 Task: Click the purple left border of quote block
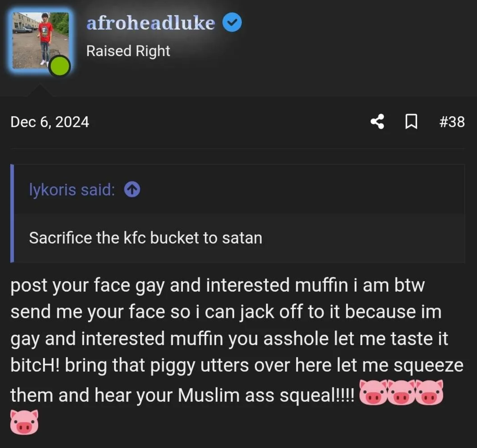point(12,213)
